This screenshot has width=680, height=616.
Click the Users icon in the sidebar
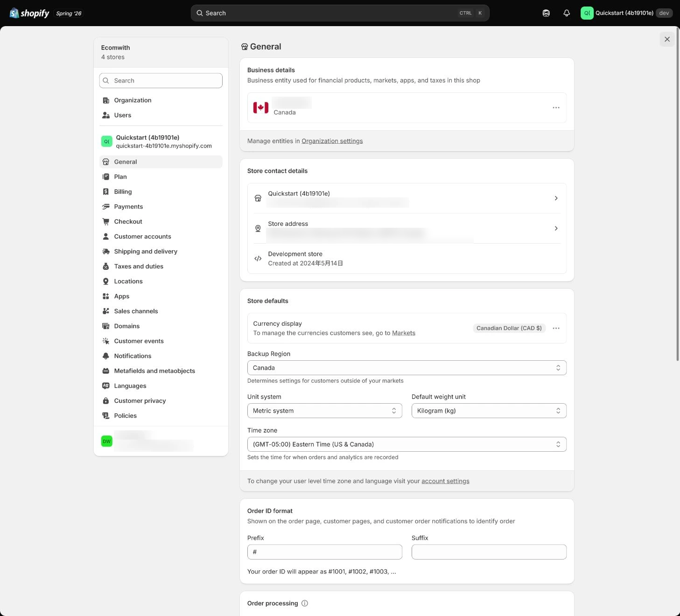tap(106, 115)
